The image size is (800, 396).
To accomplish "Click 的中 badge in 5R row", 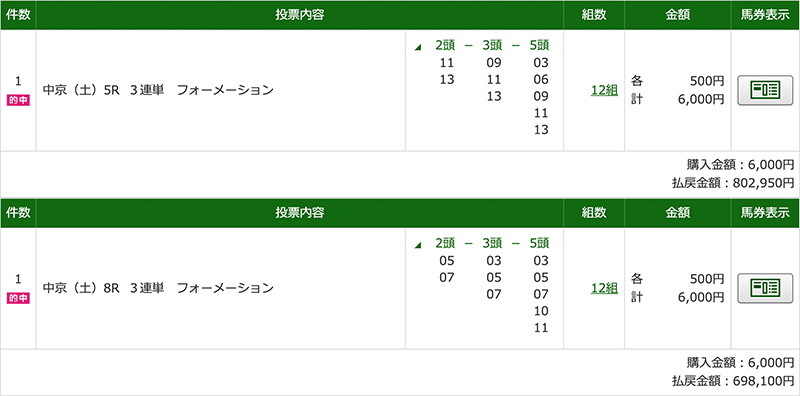I will click(x=18, y=101).
